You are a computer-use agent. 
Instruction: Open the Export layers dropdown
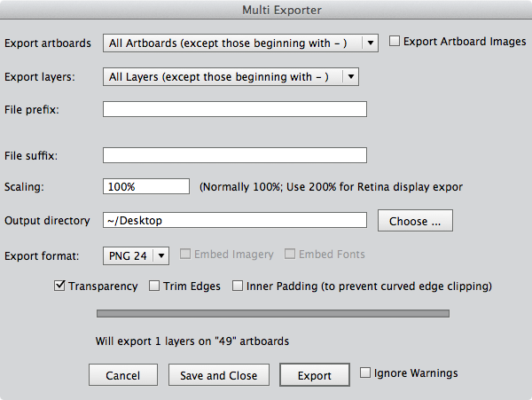tap(231, 76)
